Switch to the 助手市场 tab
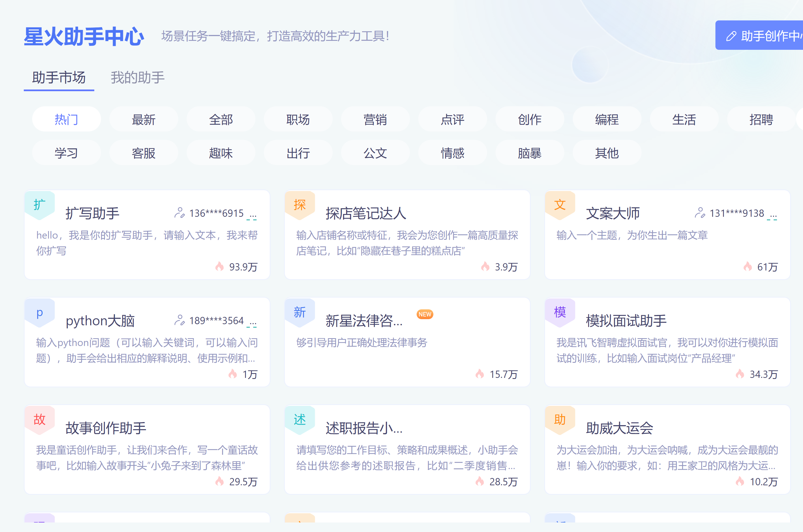 click(59, 78)
